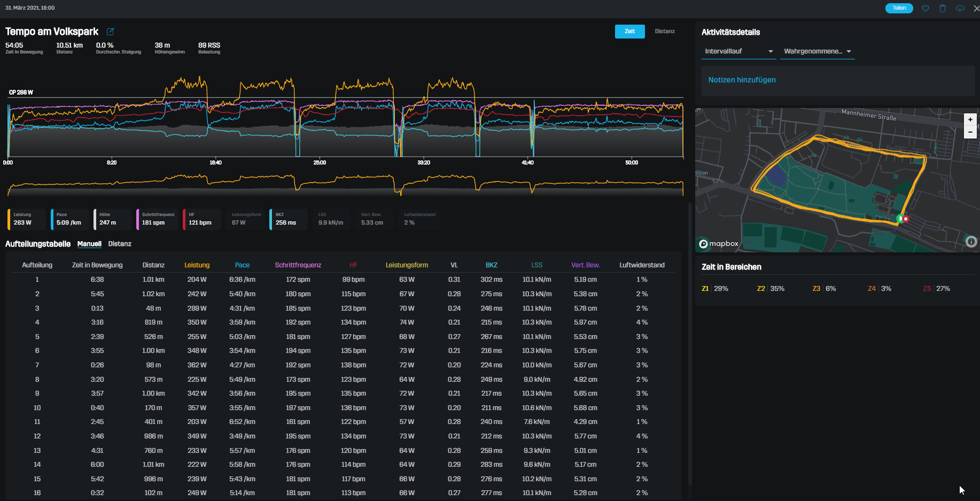Switch chart axis to Distanz
This screenshot has width=980, height=501.
(x=665, y=32)
